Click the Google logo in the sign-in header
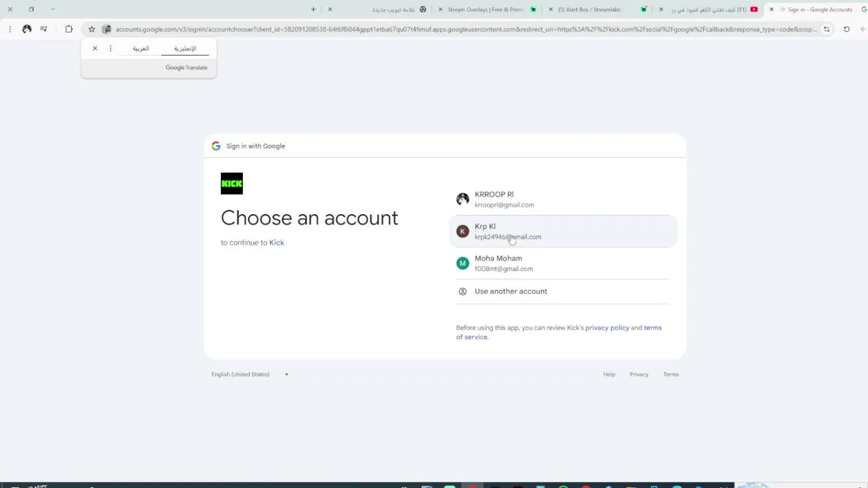Image resolution: width=868 pixels, height=488 pixels. (x=216, y=146)
